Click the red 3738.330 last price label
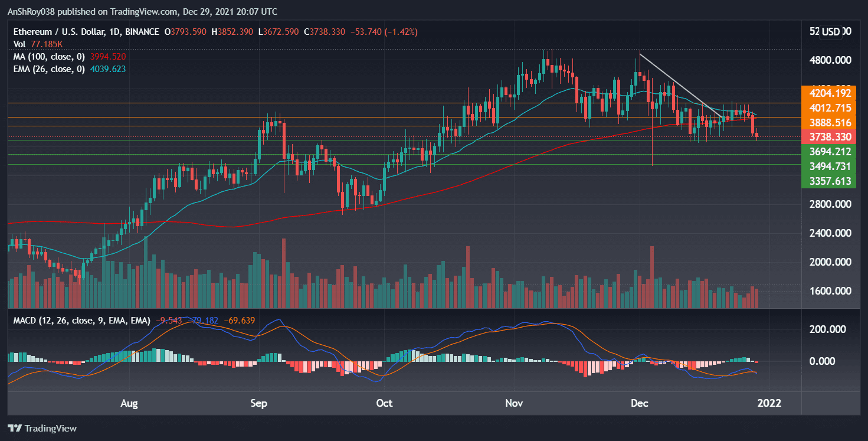Screen dimensions: 868x441 pos(828,136)
